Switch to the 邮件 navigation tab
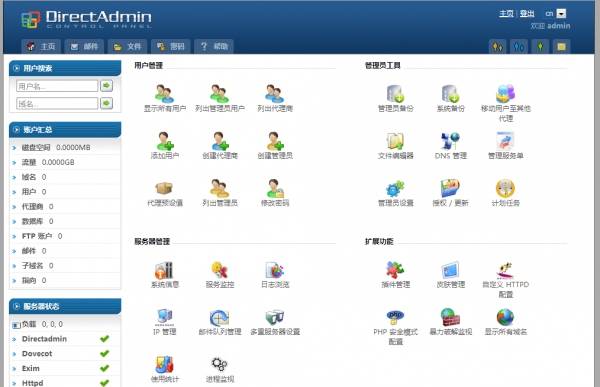The width and height of the screenshot is (600, 387). pyautogui.click(x=84, y=46)
